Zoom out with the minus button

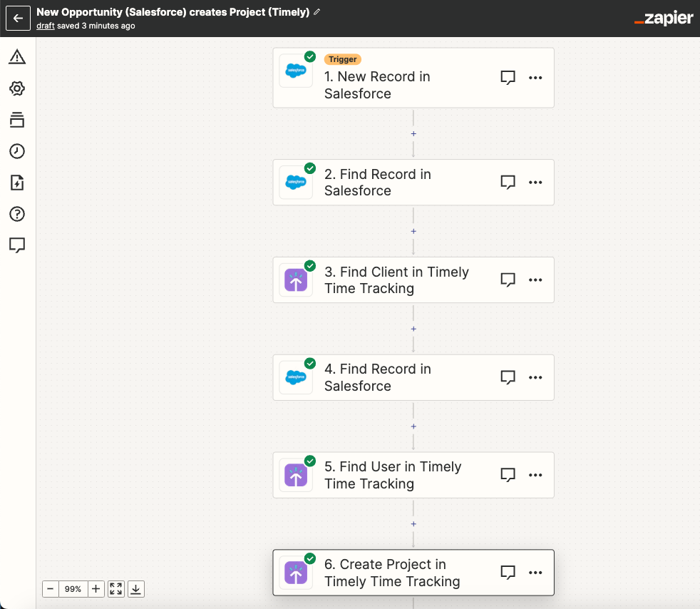click(x=51, y=589)
